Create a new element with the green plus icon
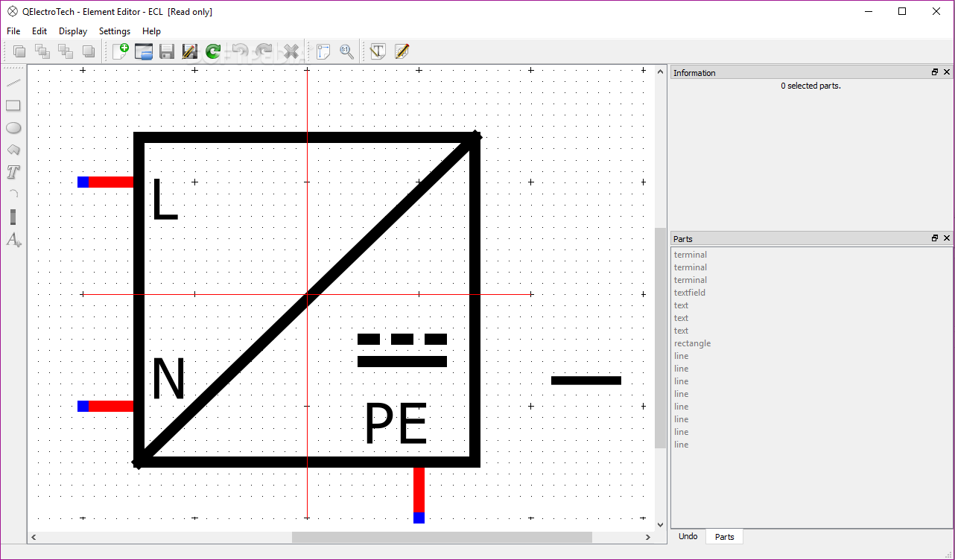The width and height of the screenshot is (955, 560). point(121,51)
